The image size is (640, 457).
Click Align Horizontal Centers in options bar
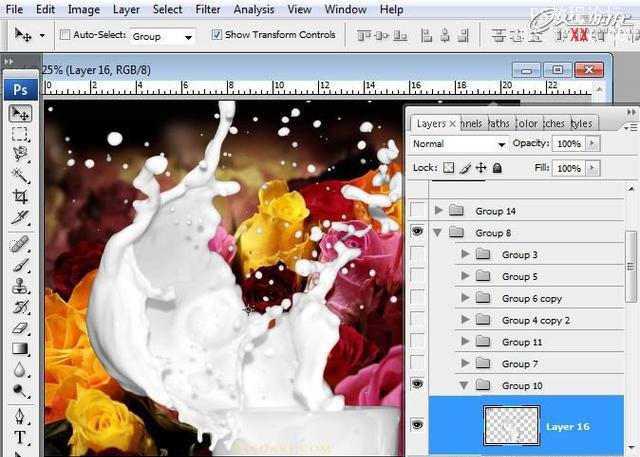(445, 36)
